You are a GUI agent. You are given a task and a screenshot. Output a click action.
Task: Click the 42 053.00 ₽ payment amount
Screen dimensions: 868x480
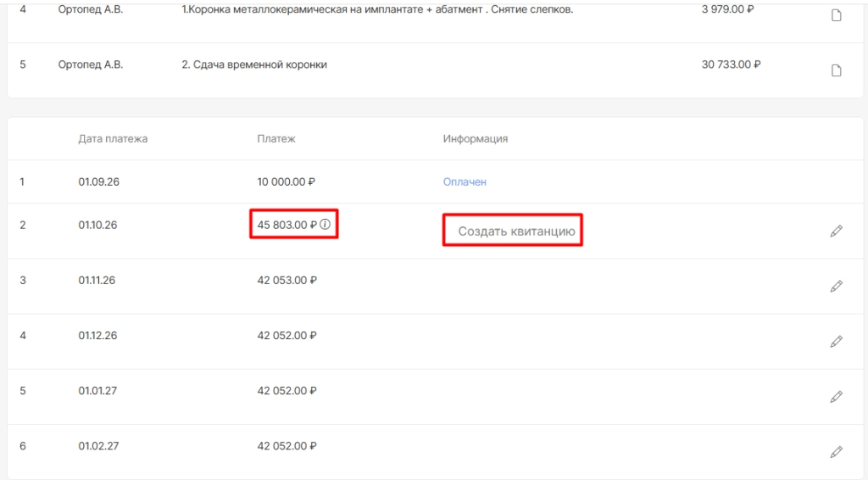click(287, 280)
